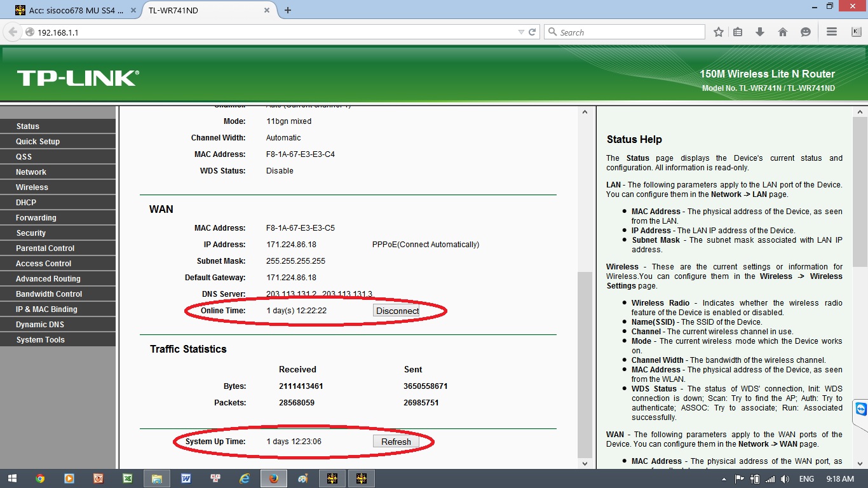Open Word from the taskbar
This screenshot has width=868, height=488.
pos(186,478)
